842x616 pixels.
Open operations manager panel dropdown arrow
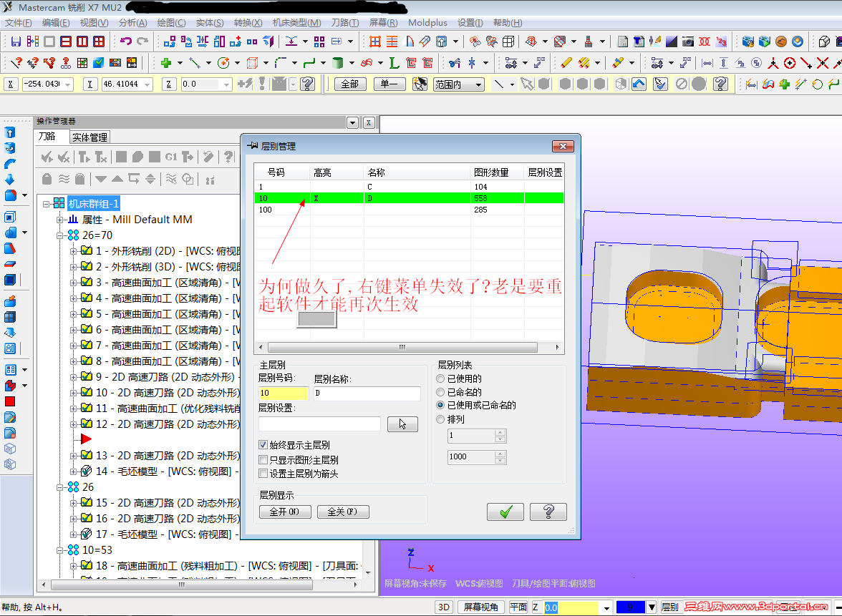tap(352, 122)
